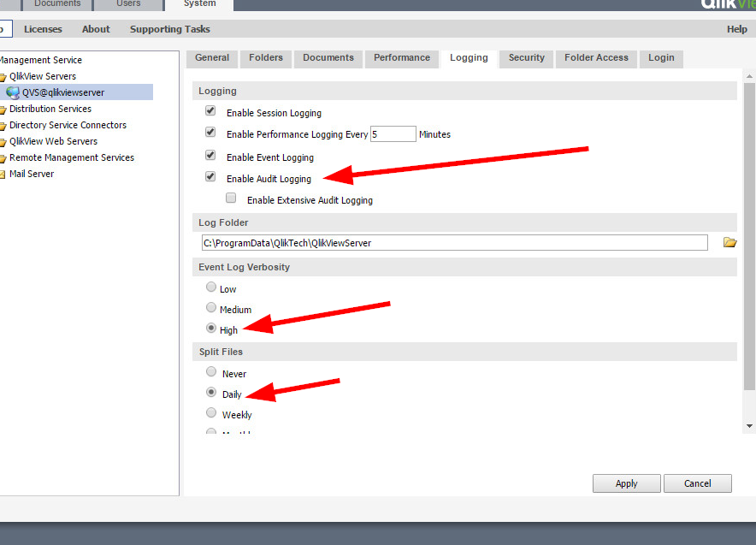
Task: Open the General tab
Action: (212, 58)
